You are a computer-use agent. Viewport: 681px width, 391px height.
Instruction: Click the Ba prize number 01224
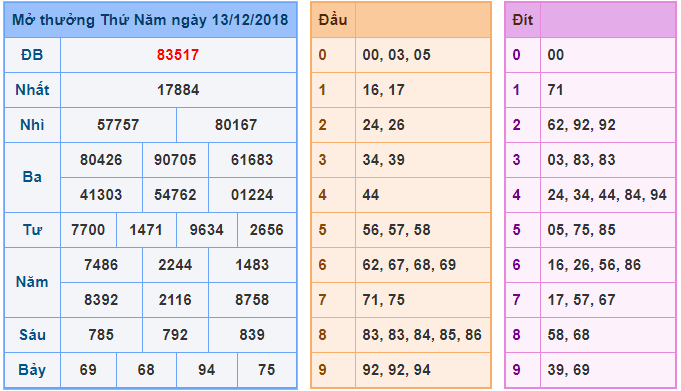pos(252,195)
